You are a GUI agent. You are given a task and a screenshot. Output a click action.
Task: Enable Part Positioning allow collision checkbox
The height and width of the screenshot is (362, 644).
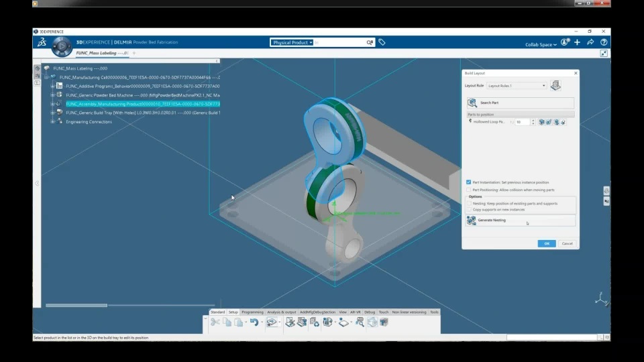(x=469, y=190)
